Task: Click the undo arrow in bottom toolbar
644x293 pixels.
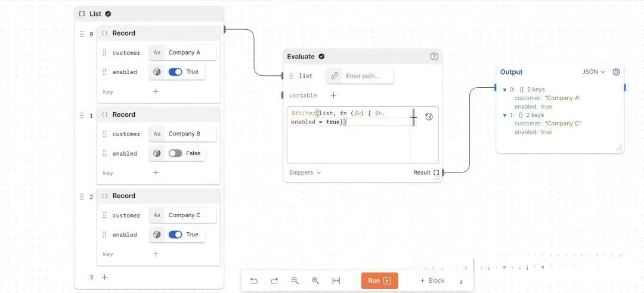Action: (x=254, y=280)
